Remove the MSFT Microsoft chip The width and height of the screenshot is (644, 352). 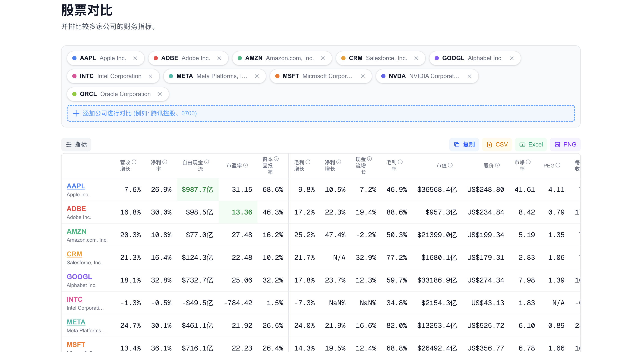pos(363,76)
